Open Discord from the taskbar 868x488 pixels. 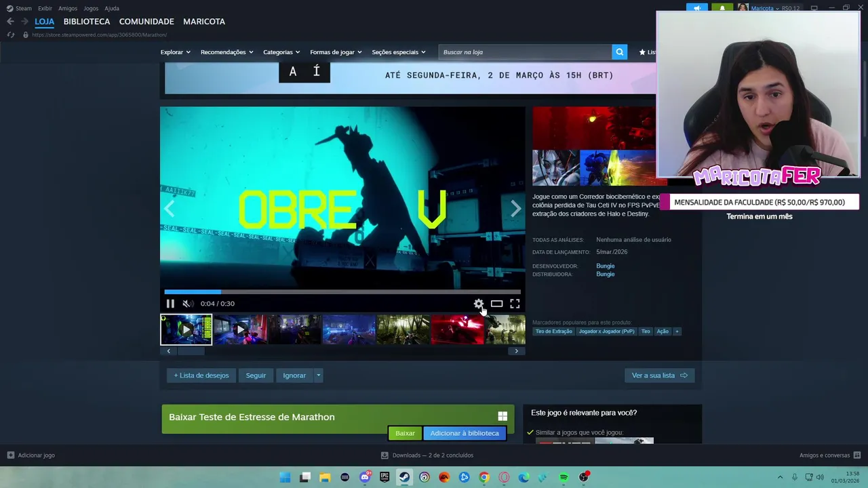tap(365, 477)
